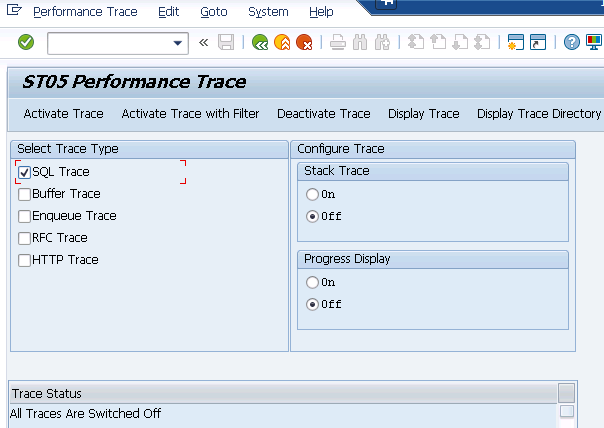
Task: Uncheck the SQL Trace checkbox
Action: click(x=25, y=172)
